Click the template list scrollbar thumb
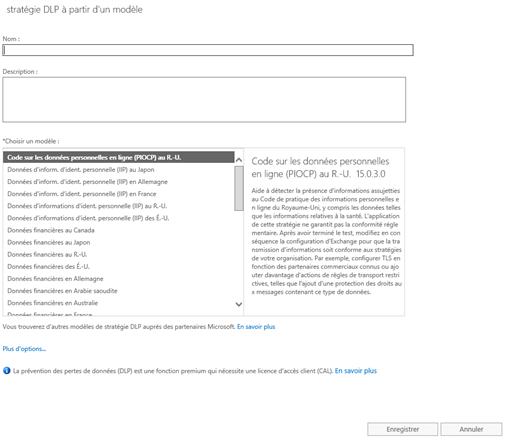The height and width of the screenshot is (439, 508). pyautogui.click(x=239, y=188)
